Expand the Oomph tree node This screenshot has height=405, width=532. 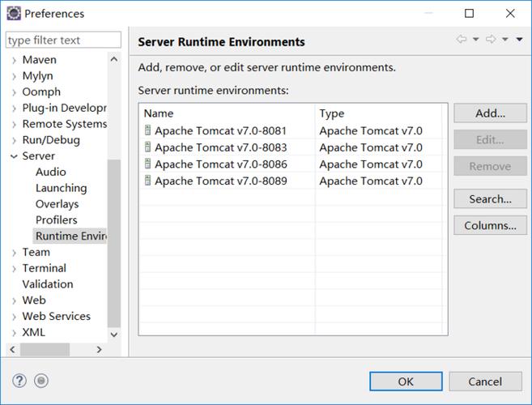pos(14,92)
